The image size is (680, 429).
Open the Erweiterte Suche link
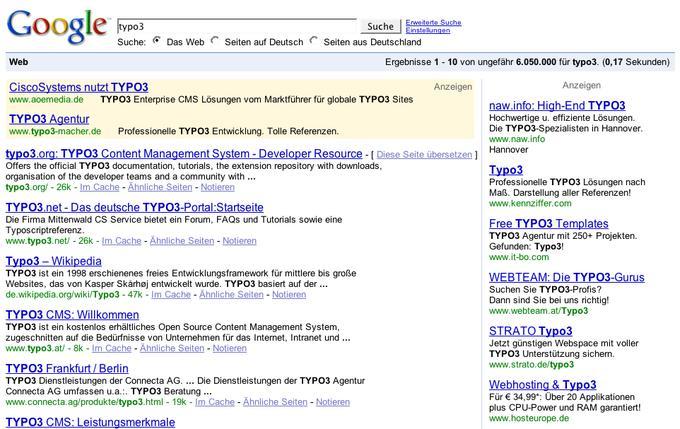433,23
